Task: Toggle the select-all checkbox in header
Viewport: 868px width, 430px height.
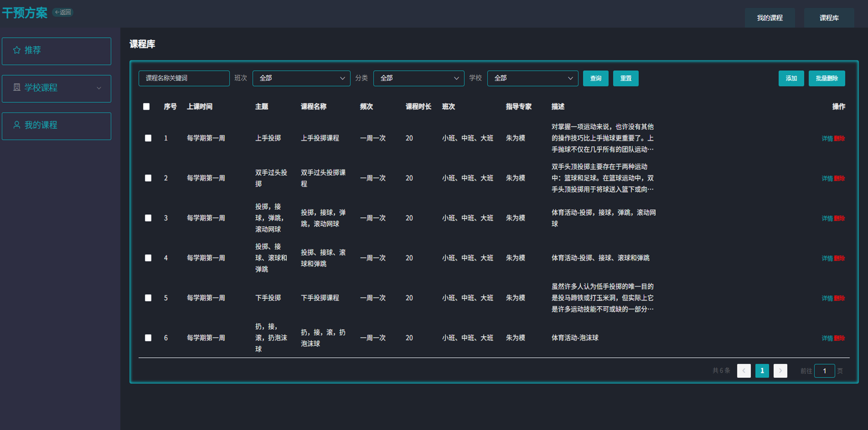Action: [x=146, y=106]
